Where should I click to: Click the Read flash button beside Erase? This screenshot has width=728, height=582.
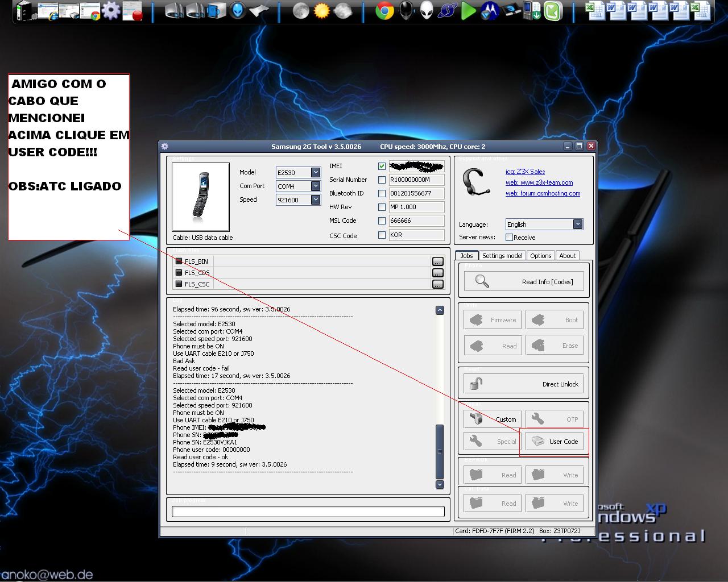point(493,346)
